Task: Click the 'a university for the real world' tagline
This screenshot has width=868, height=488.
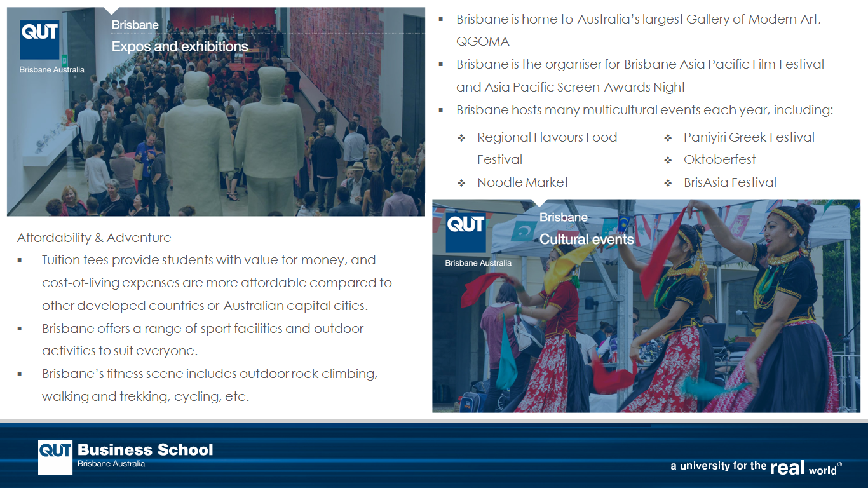Action: (x=756, y=467)
